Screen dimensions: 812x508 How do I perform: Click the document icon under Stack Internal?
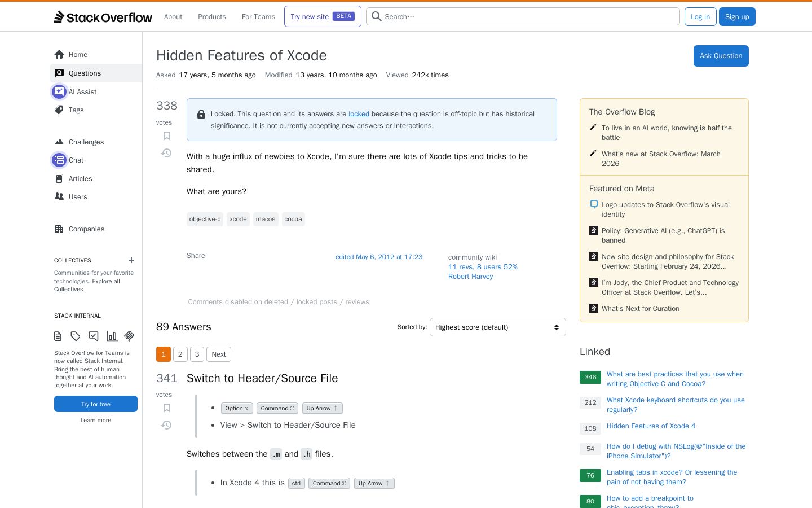(x=58, y=336)
